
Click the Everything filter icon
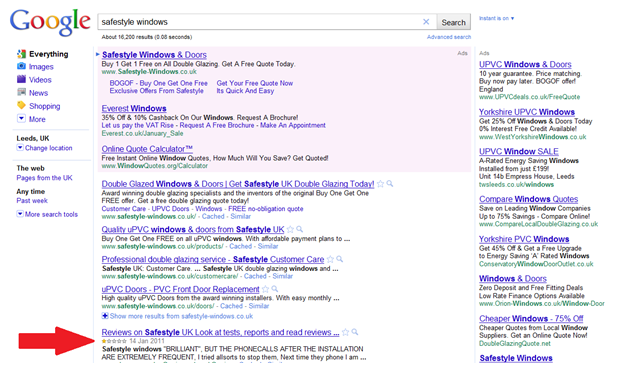pyautogui.click(x=21, y=54)
